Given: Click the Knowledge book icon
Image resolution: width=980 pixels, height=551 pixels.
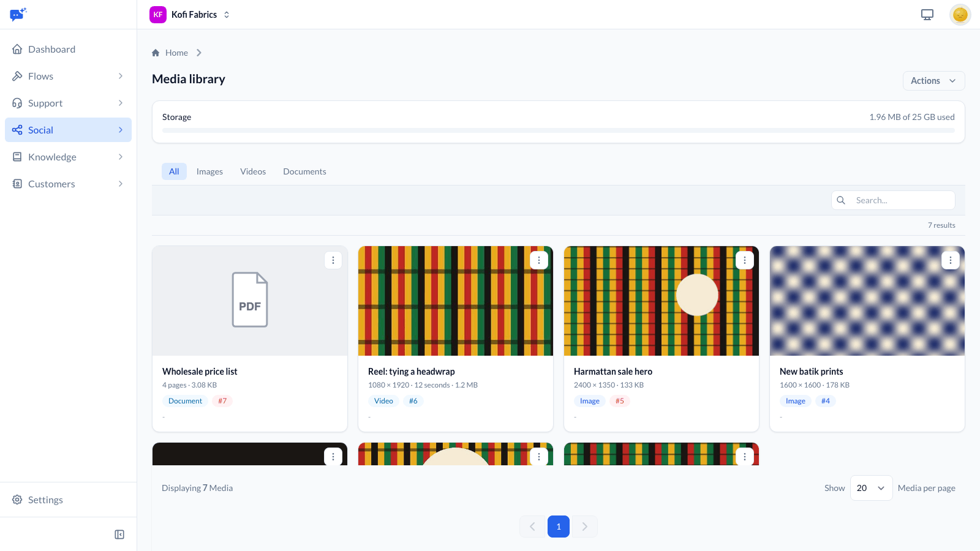Looking at the screenshot, I should tap(17, 157).
